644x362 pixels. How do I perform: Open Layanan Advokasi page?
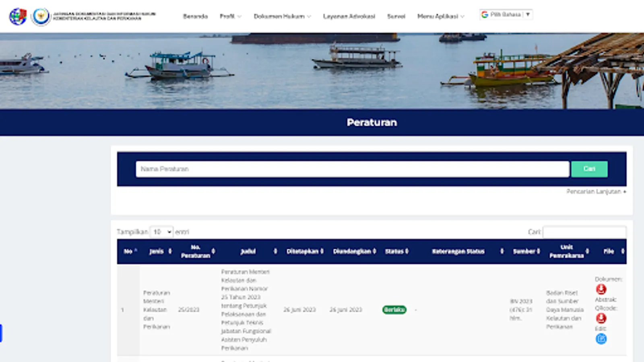349,16
